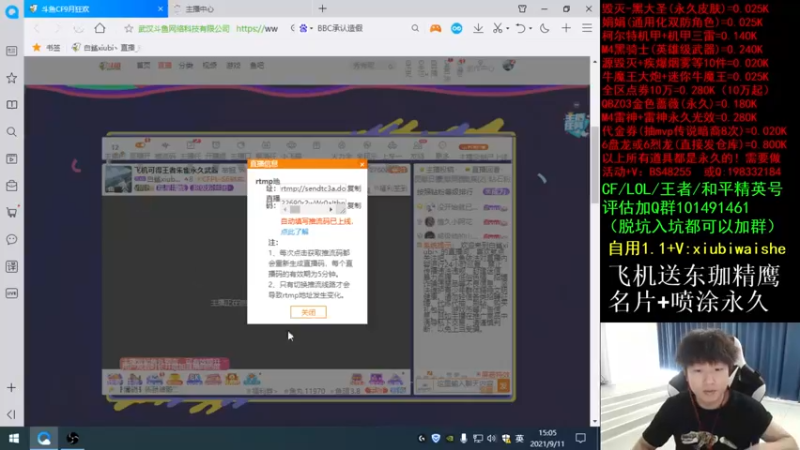Open the sidebar video player icon
Image resolution: width=800 pixels, height=450 pixels.
point(11,159)
